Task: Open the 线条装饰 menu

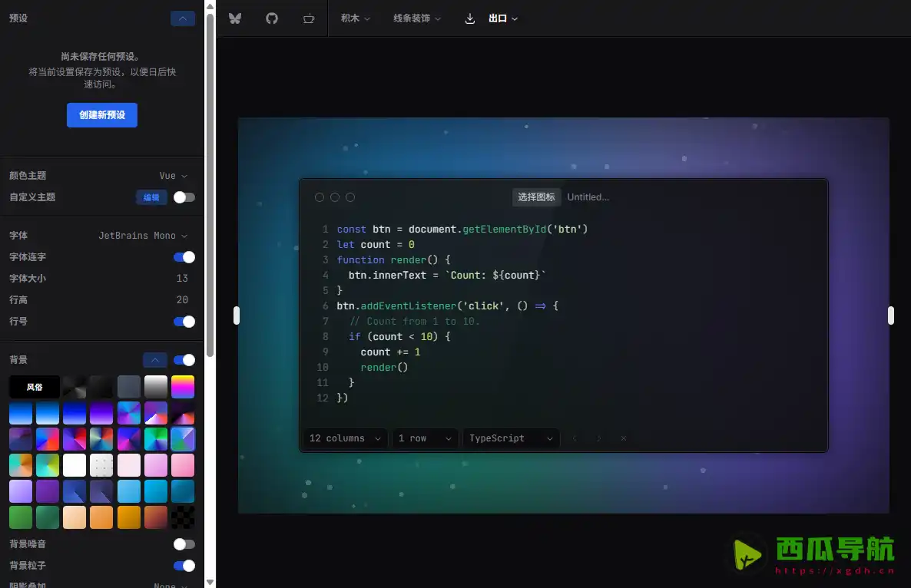Action: [416, 18]
